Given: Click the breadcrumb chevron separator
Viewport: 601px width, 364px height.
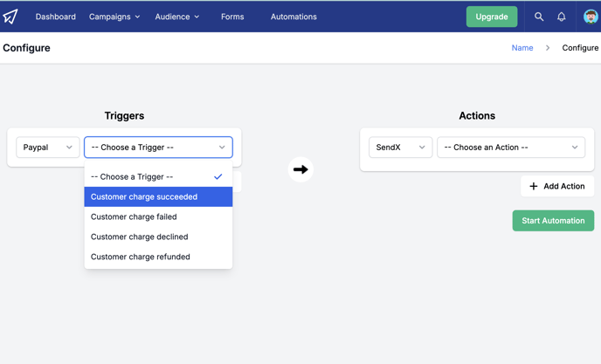Looking at the screenshot, I should coord(548,48).
